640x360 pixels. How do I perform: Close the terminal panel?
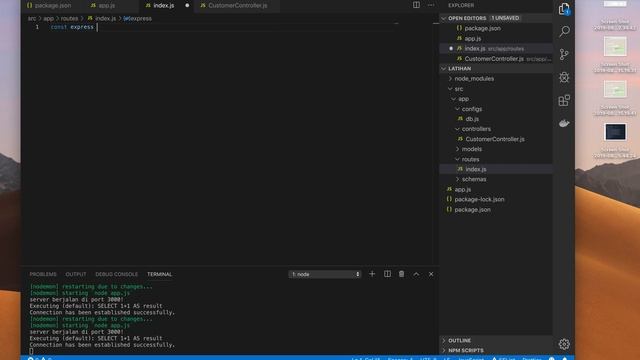431,274
